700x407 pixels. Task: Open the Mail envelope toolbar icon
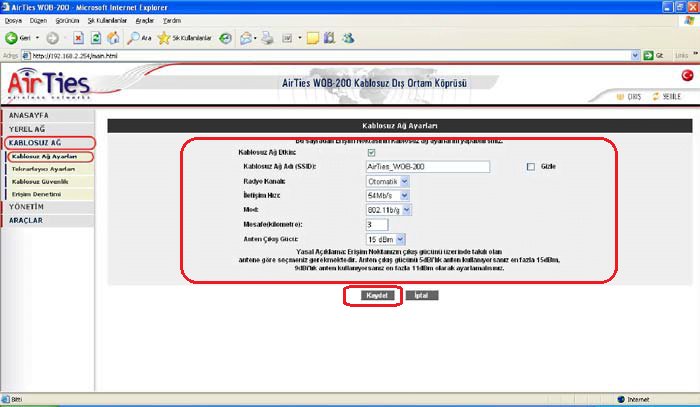tap(246, 39)
